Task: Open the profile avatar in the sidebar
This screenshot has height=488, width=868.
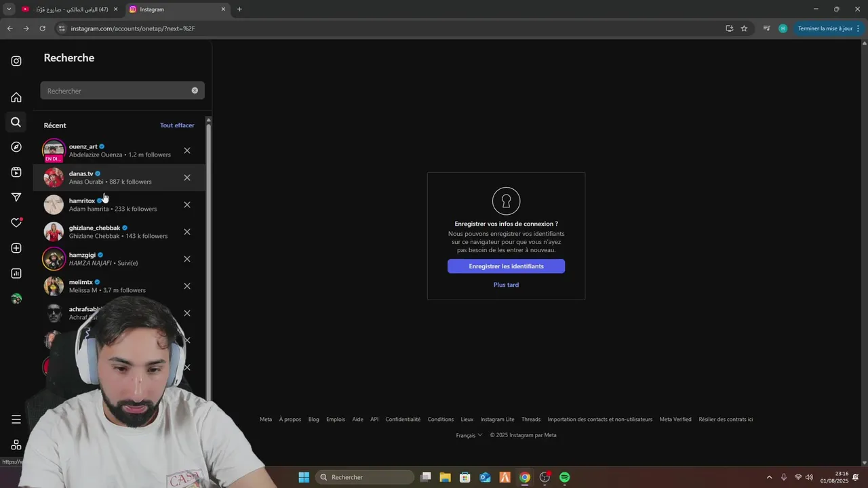Action: coord(16,298)
